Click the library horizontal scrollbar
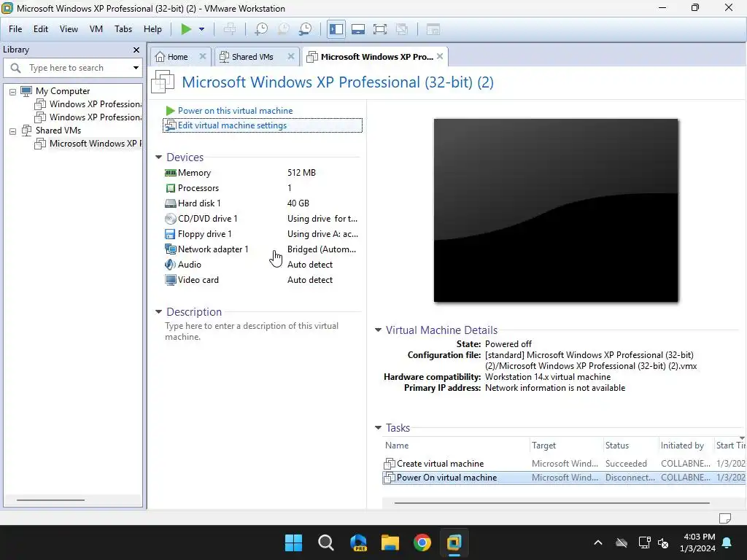This screenshot has width=747, height=560. 50,500
